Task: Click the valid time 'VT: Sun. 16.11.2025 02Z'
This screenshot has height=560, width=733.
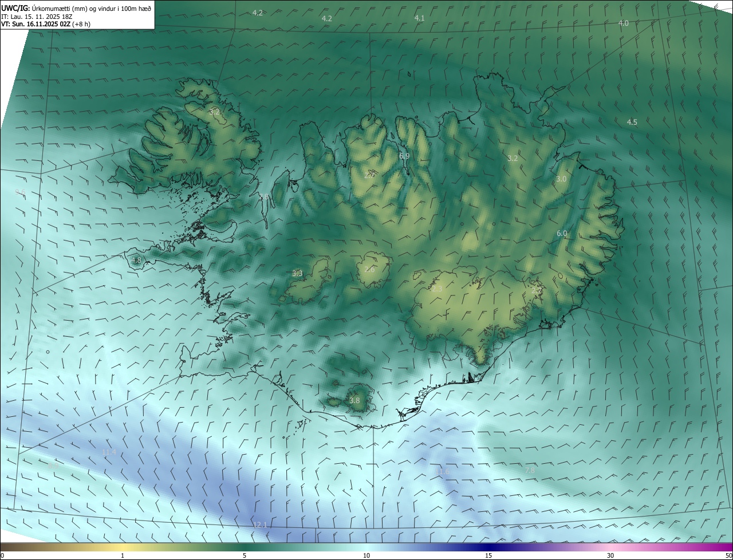Action: click(x=36, y=24)
